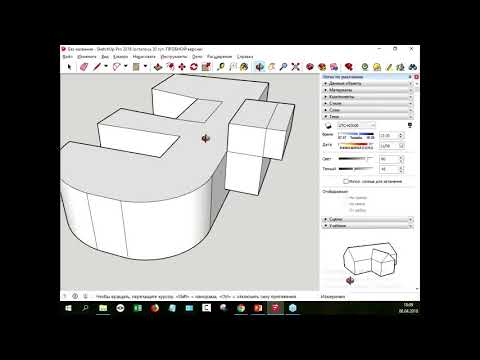The width and height of the screenshot is (480, 360).
Task: Open Chrome from the taskbar
Action: point(241,308)
